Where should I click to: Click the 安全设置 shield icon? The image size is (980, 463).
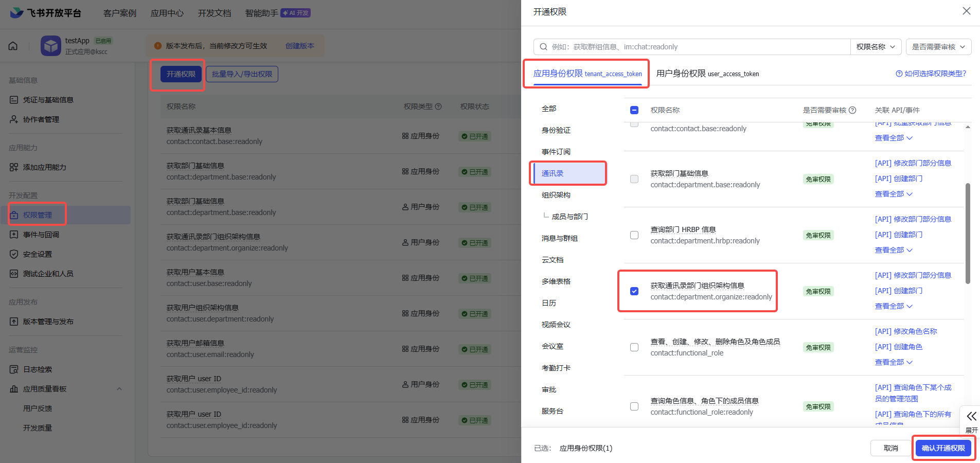pos(14,254)
